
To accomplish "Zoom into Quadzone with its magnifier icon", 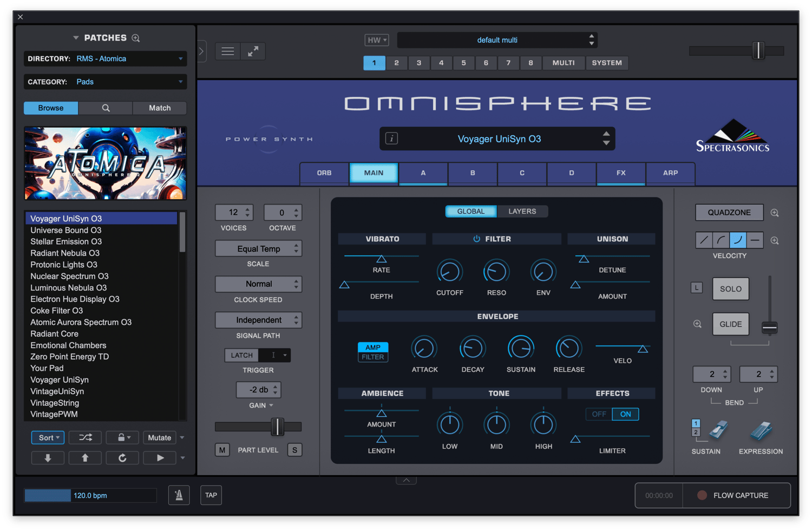I will [x=775, y=213].
